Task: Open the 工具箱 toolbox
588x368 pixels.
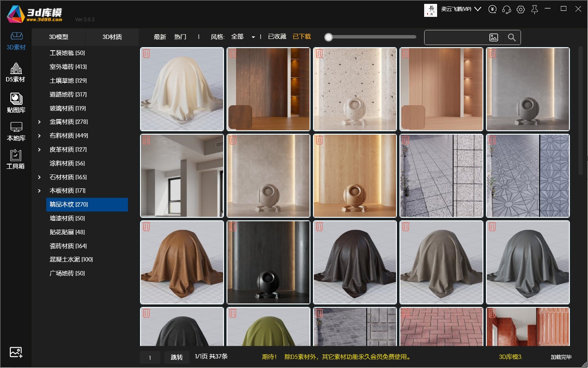Action: click(x=16, y=159)
